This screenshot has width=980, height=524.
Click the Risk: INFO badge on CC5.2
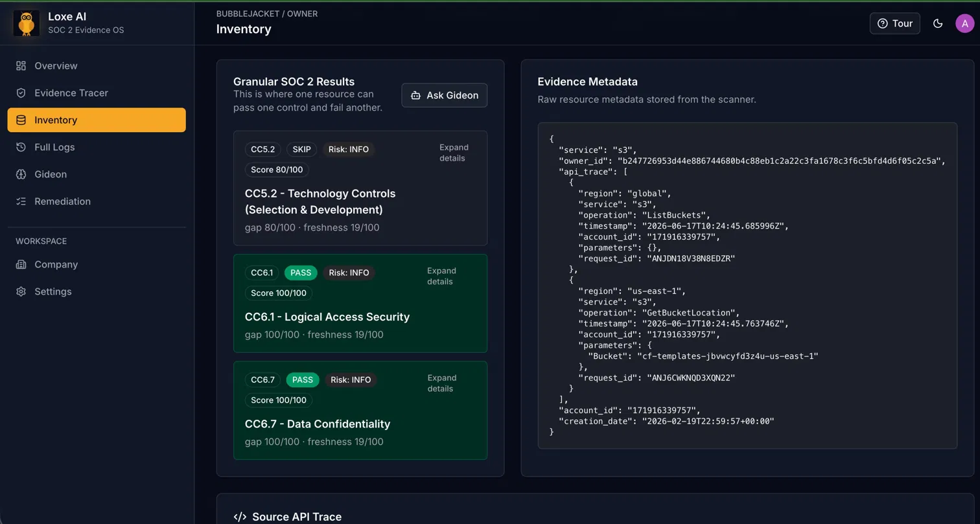point(349,150)
